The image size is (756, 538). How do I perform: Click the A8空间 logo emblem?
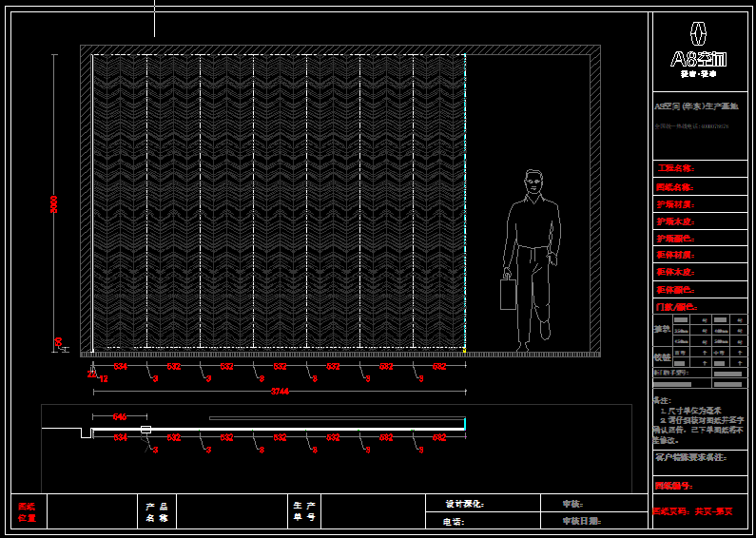coord(699,33)
